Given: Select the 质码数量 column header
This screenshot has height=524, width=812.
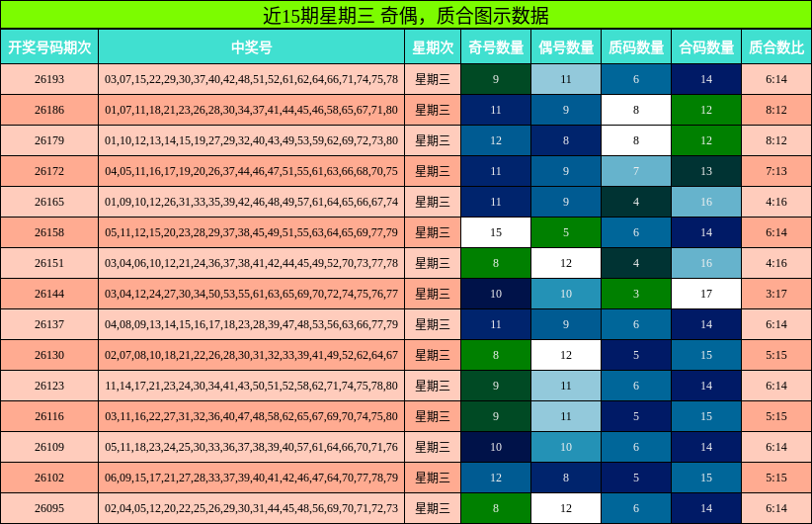Looking at the screenshot, I should pyautogui.click(x=636, y=47).
